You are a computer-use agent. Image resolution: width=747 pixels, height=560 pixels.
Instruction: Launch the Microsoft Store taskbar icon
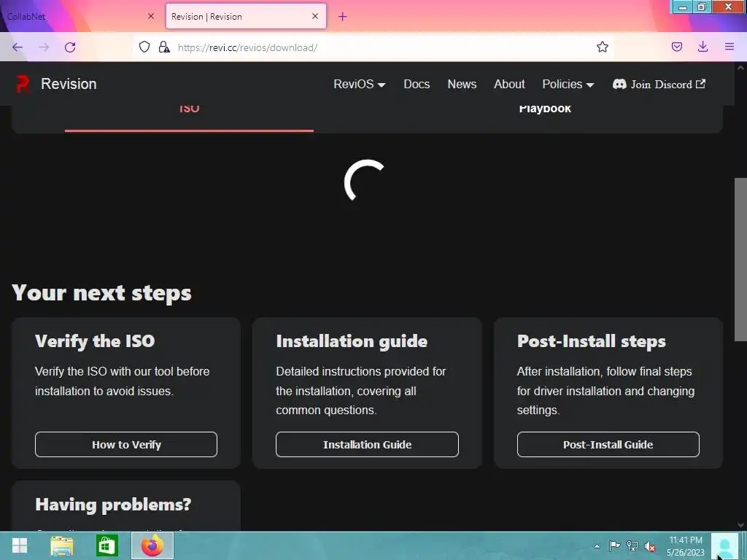tap(107, 545)
